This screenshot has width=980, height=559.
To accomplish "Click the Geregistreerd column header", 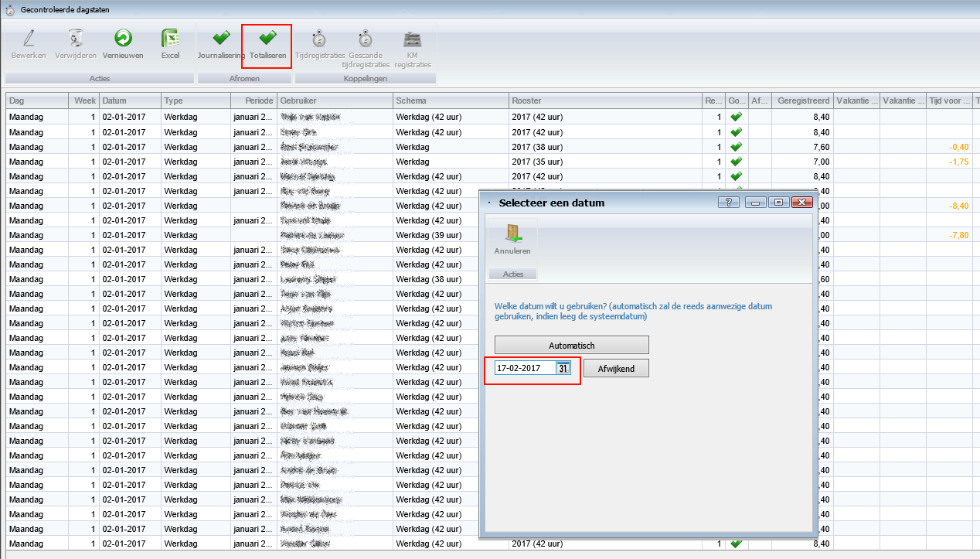I will coord(803,101).
